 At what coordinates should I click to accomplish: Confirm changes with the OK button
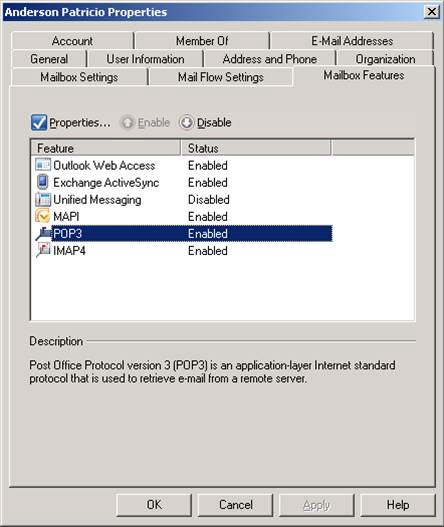point(154,505)
